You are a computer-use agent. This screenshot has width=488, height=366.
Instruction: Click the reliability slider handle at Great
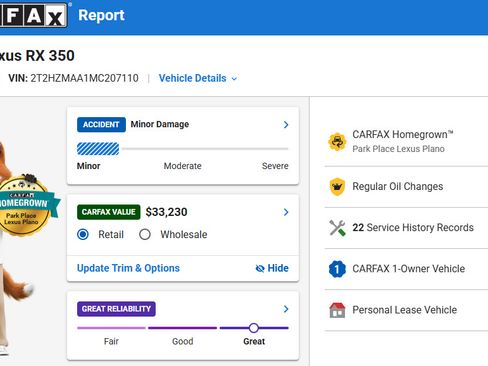pos(254,328)
